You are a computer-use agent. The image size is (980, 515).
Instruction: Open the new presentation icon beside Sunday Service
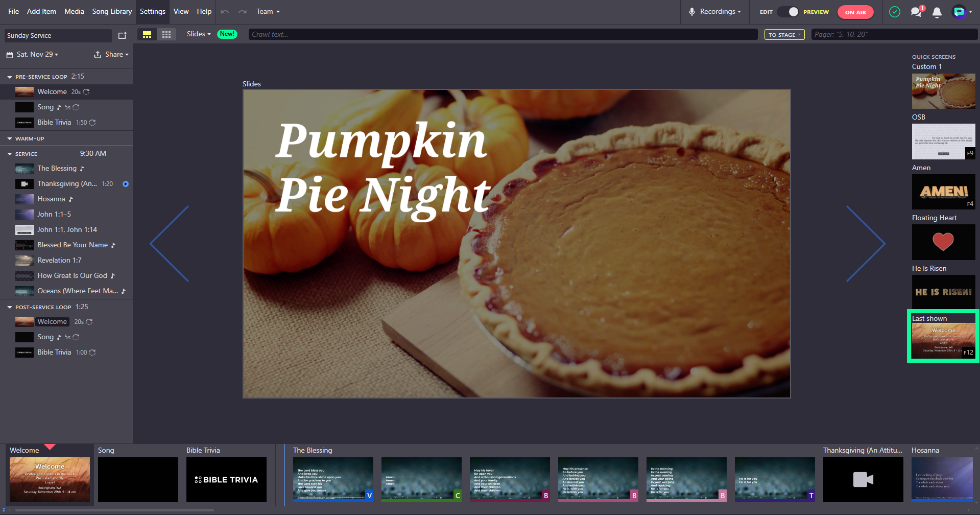pyautogui.click(x=122, y=35)
